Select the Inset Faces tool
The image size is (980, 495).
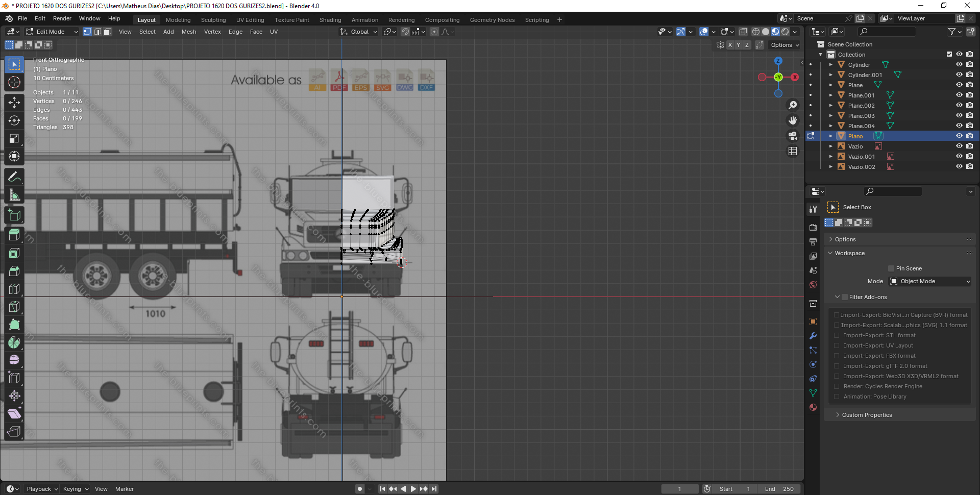14,253
